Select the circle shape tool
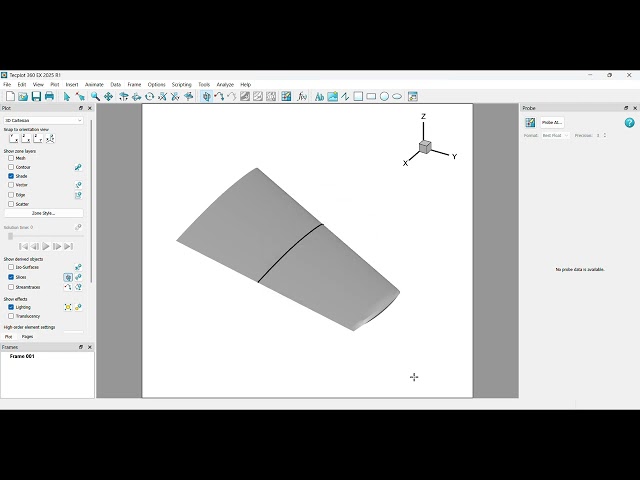Screen dimensions: 640x480 [x=384, y=96]
